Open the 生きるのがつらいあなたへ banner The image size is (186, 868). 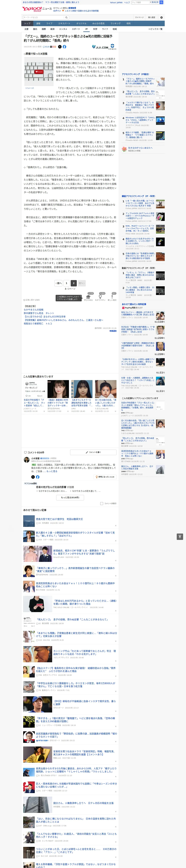(x=143, y=149)
